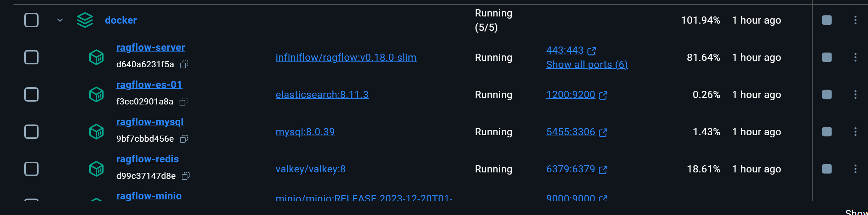This screenshot has width=868, height=215.
Task: Open more actions for docker stack
Action: (x=856, y=20)
